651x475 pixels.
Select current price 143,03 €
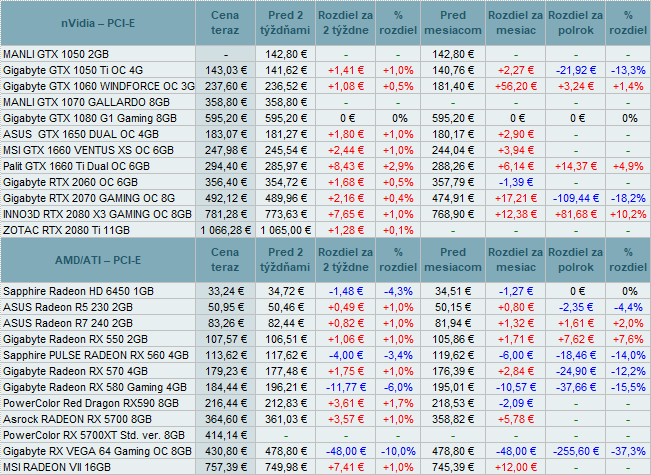tap(225, 70)
